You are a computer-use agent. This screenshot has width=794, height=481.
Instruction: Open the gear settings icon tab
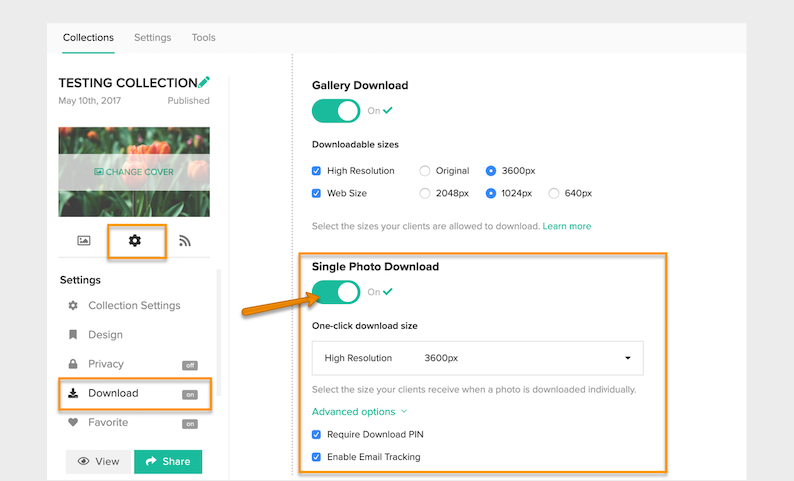pyautogui.click(x=135, y=240)
